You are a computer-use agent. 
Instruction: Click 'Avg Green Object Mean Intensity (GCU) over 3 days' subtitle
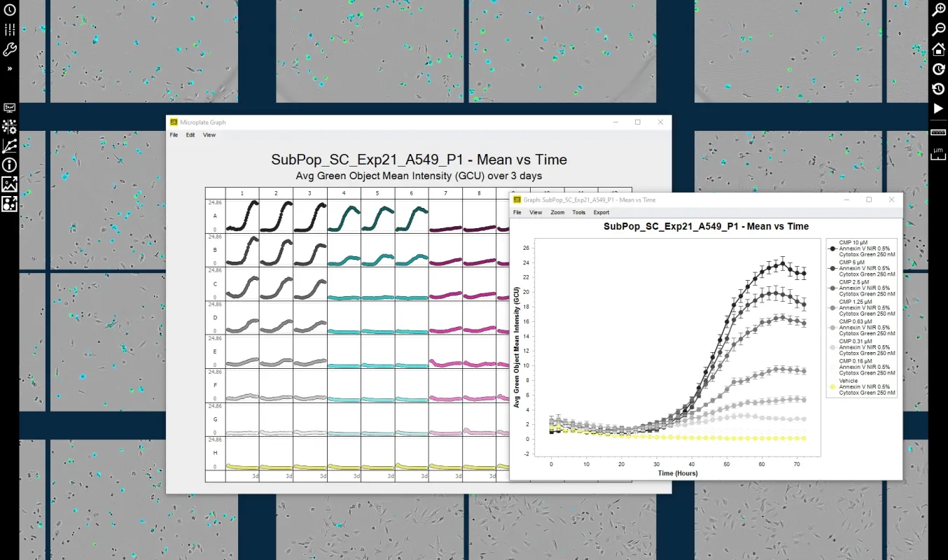click(x=419, y=176)
